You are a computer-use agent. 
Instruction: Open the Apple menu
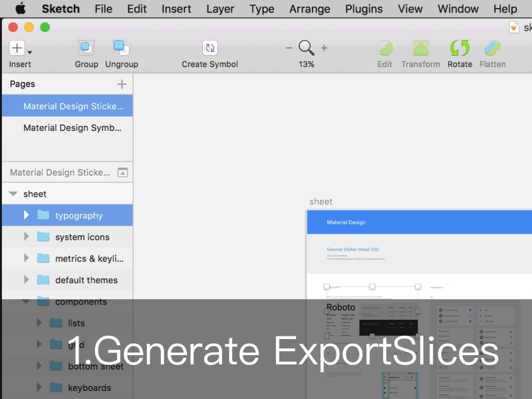pyautogui.click(x=21, y=9)
